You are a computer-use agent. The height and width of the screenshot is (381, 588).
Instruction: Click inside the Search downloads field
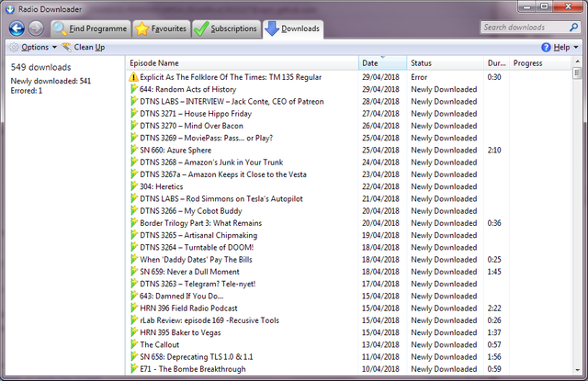528,28
